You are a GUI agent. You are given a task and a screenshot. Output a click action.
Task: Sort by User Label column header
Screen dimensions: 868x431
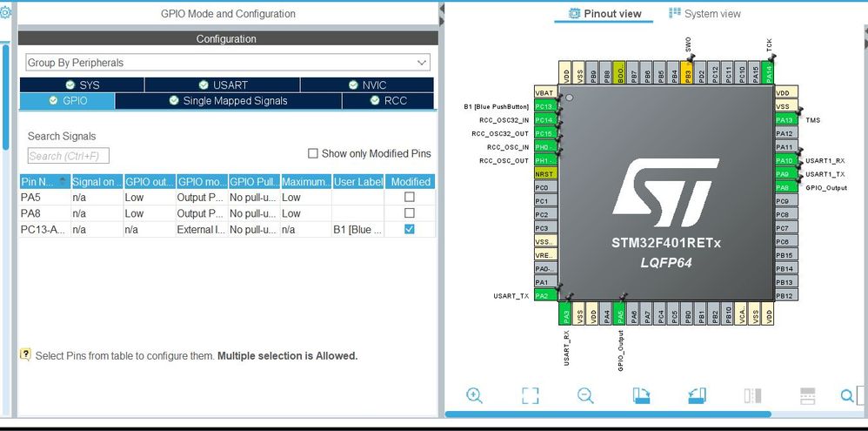coord(358,182)
